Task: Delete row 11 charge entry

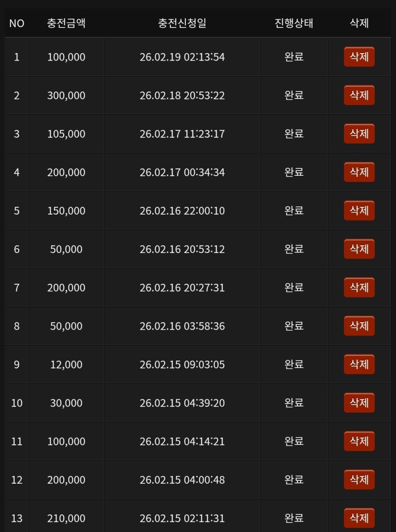Action: [359, 441]
